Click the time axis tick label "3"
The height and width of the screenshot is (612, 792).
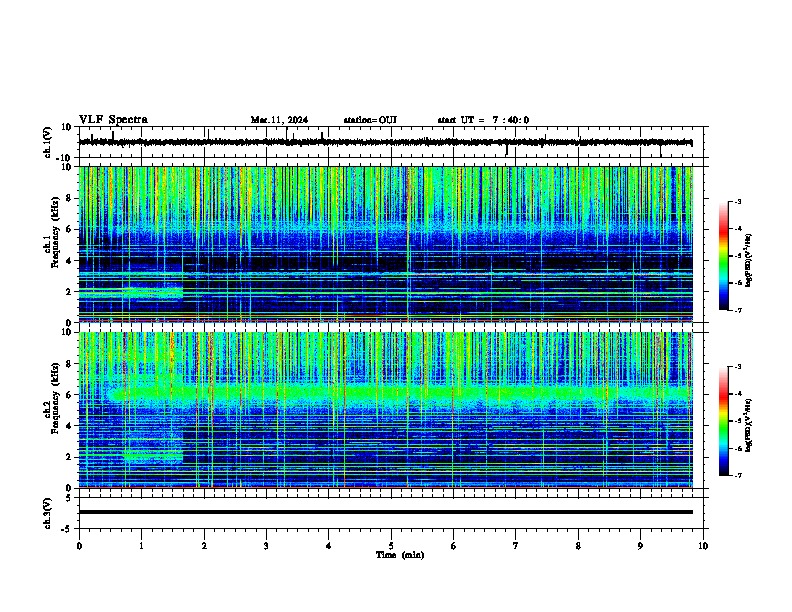click(x=266, y=546)
